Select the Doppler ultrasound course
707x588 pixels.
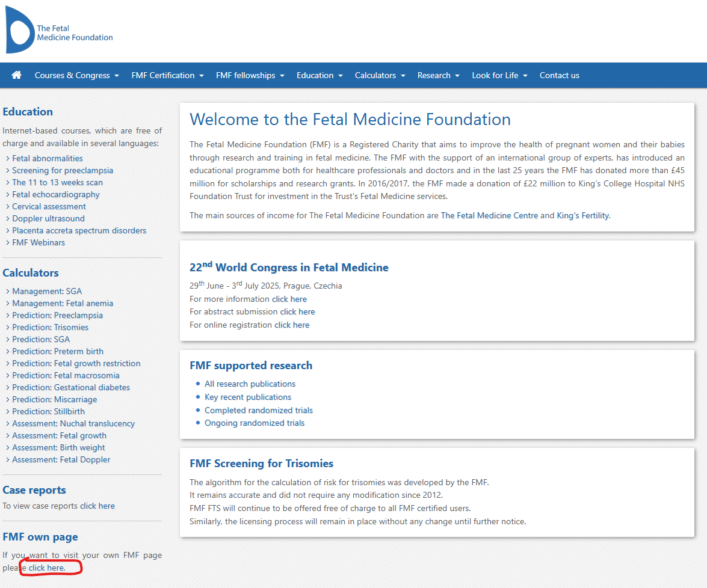[x=48, y=218]
